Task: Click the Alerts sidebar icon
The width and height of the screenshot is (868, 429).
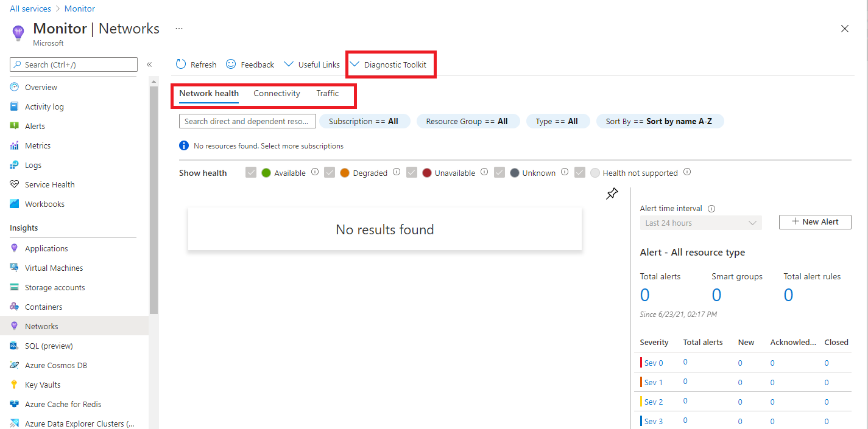Action: pos(15,126)
